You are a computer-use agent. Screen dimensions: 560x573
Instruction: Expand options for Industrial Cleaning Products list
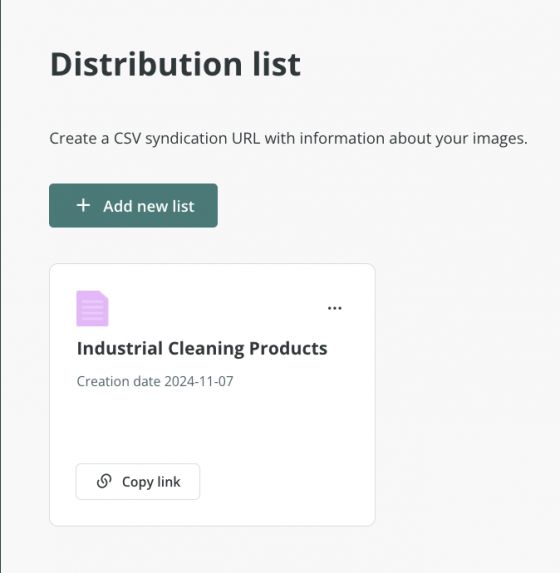click(334, 308)
